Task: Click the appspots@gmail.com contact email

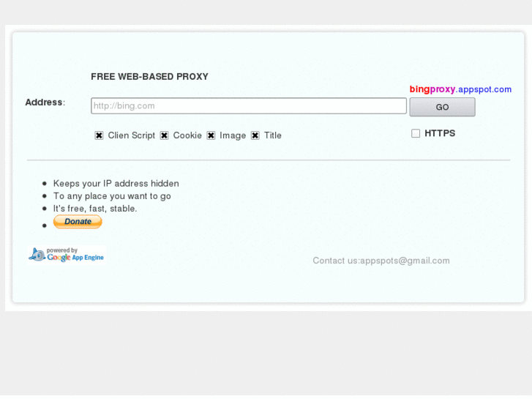Action: coord(405,261)
